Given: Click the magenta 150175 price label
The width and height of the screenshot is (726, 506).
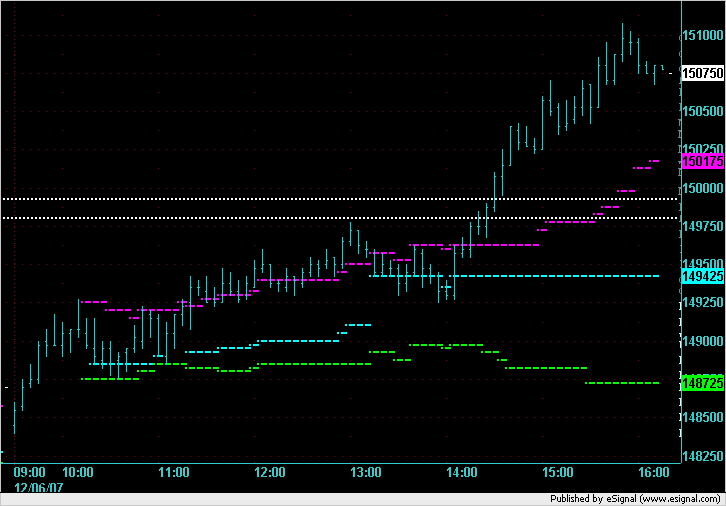Looking at the screenshot, I should pos(703,162).
